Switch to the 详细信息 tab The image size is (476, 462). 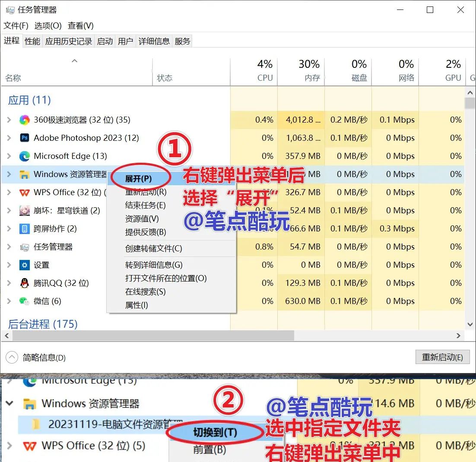tap(154, 41)
